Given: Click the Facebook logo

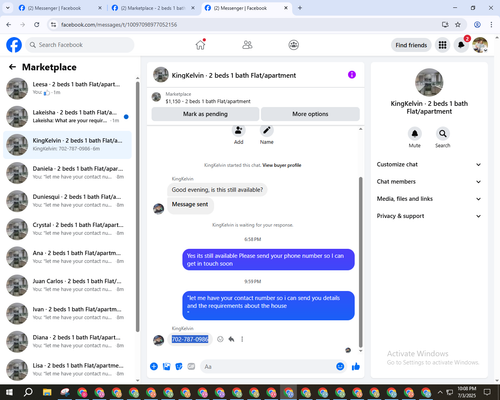Looking at the screenshot, I should [14, 45].
